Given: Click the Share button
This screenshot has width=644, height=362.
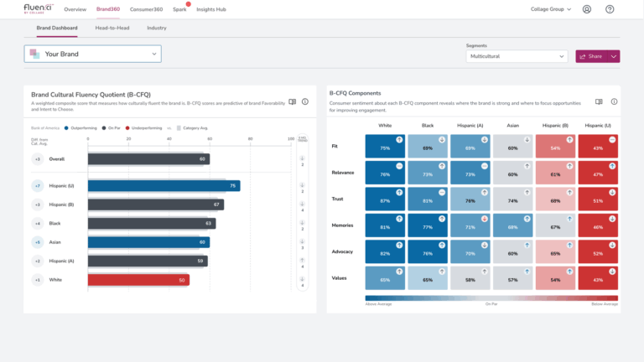Looking at the screenshot, I should 590,56.
